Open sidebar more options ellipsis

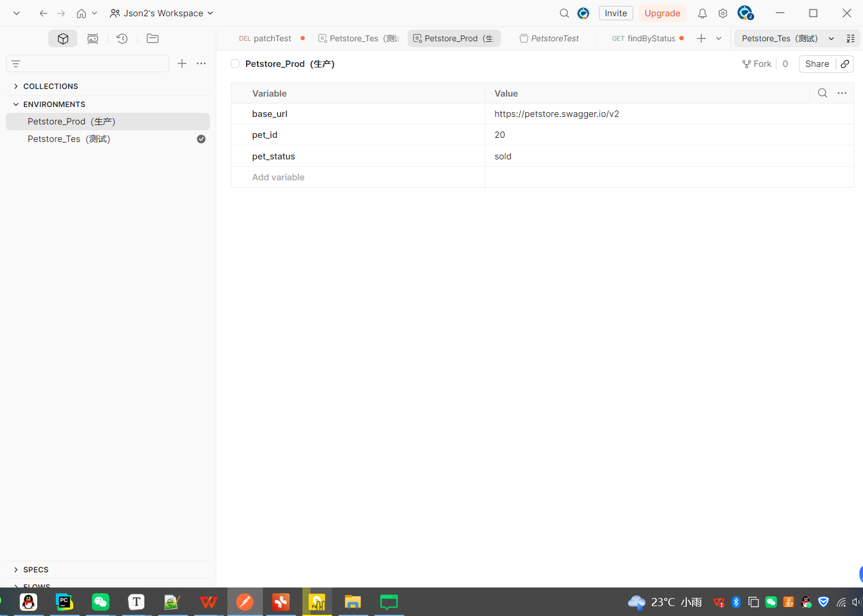[201, 63]
